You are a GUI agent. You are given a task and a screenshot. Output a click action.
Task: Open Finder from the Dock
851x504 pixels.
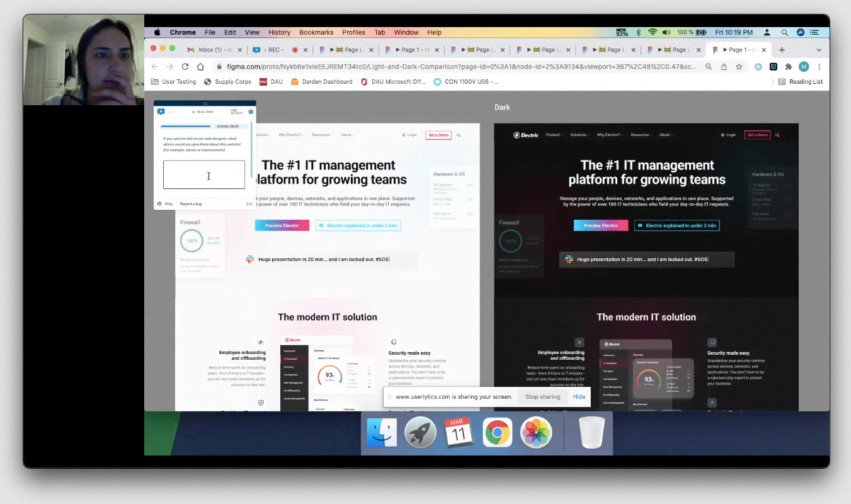coord(382,433)
